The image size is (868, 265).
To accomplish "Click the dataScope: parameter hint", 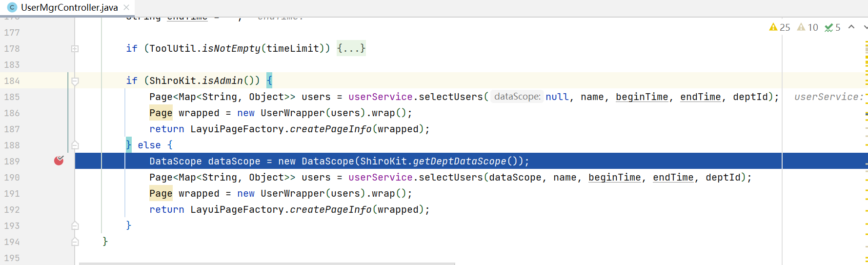I will (517, 97).
